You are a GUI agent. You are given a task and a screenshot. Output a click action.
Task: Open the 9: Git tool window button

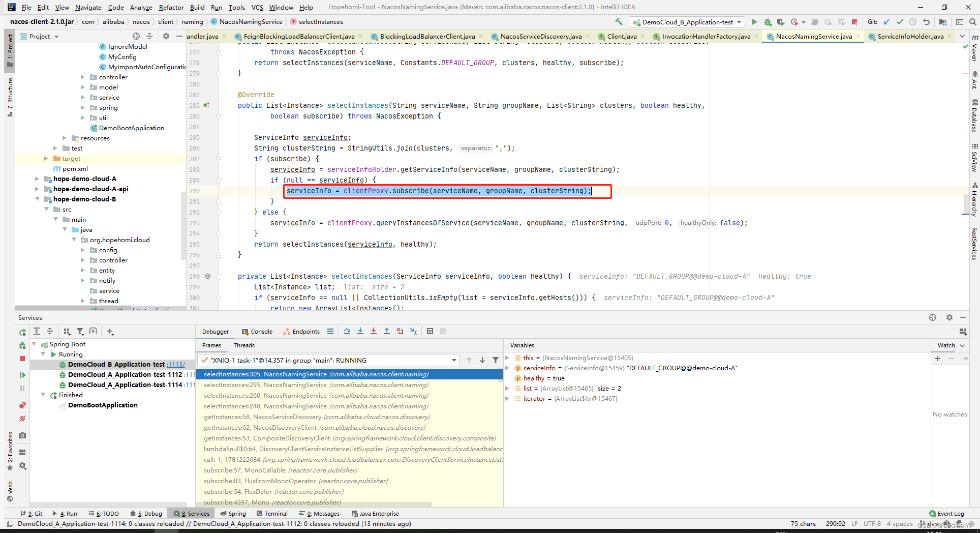point(32,514)
